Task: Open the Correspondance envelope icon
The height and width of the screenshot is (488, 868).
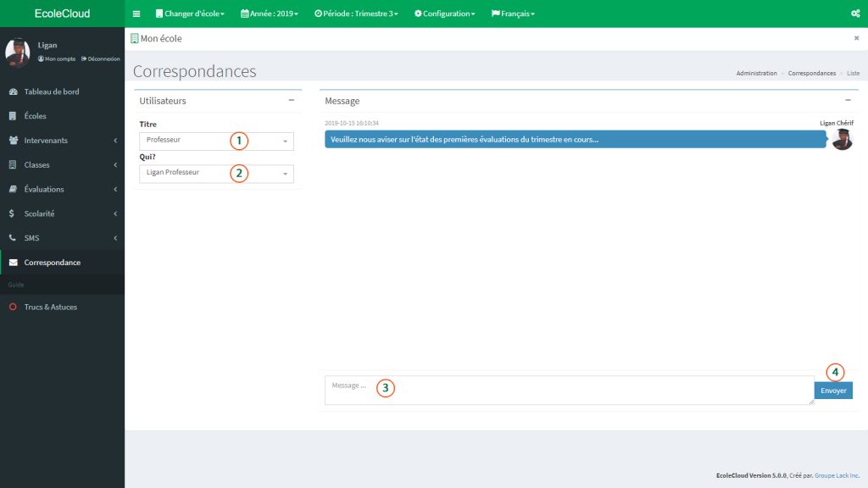Action: [12, 263]
